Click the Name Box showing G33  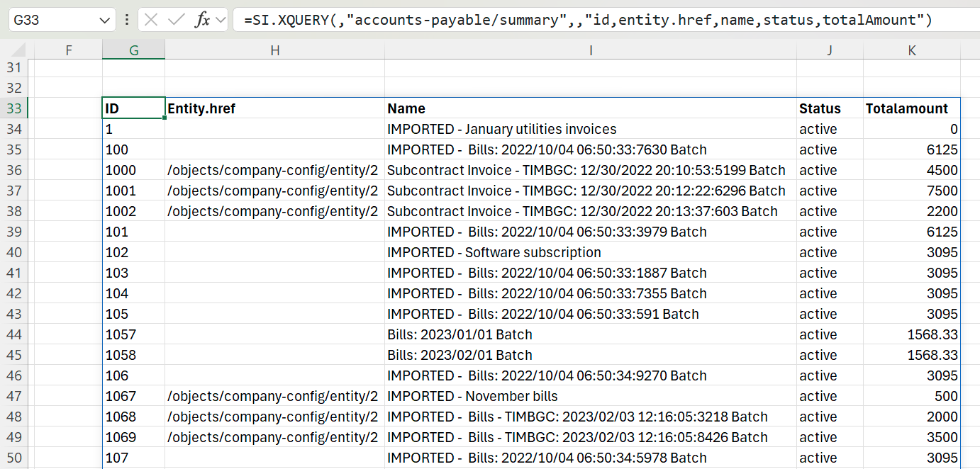point(61,20)
